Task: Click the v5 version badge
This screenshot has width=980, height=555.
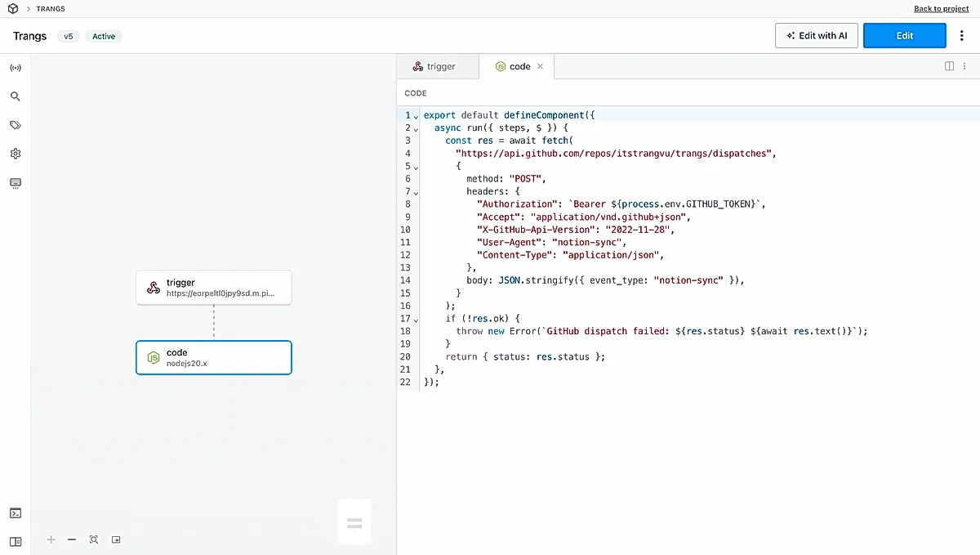Action: click(69, 36)
